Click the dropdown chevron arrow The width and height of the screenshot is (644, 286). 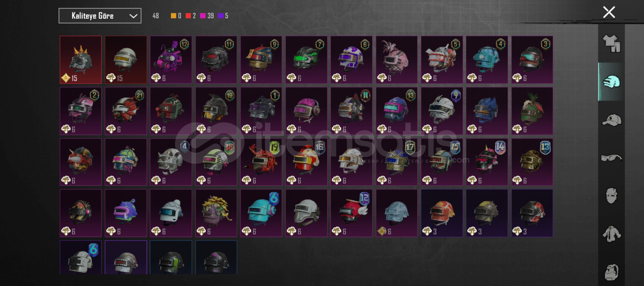(x=133, y=16)
